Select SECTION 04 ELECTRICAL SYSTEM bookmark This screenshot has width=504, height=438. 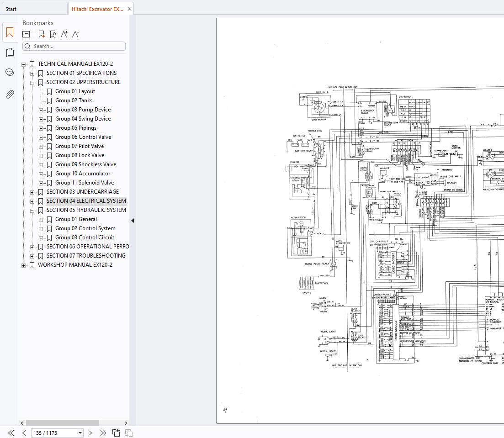[x=86, y=201]
